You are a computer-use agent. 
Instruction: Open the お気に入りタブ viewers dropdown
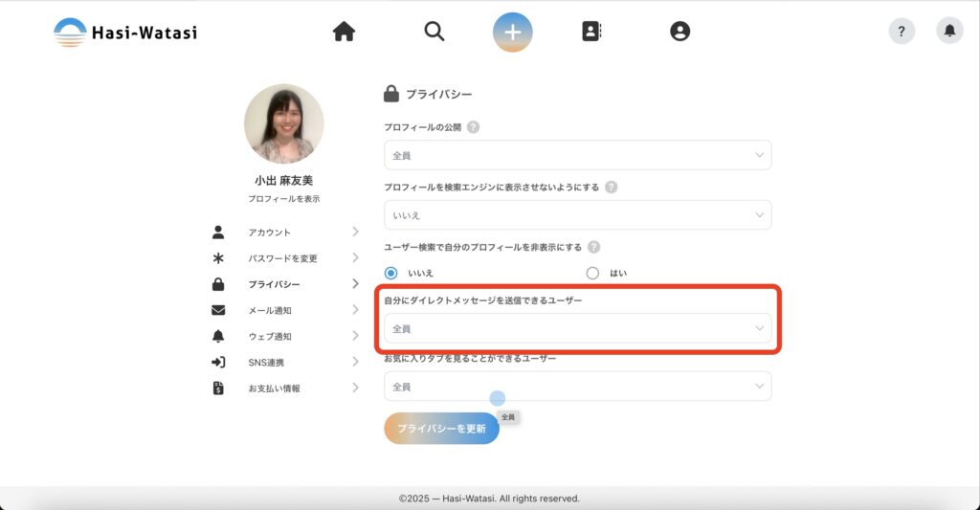tap(577, 387)
